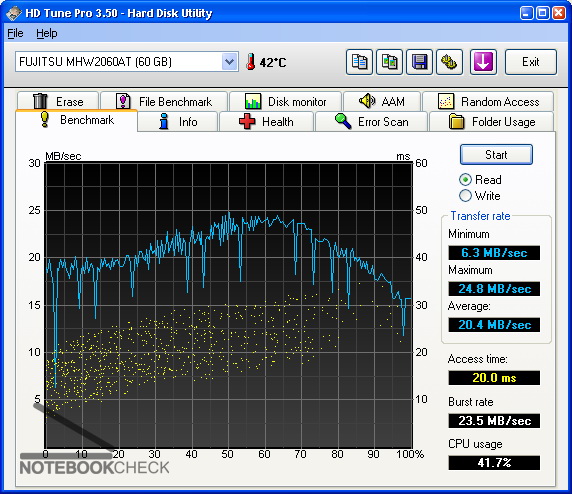Screen dimensions: 572x494
Task: Click the magnifier icon on Error Scan tab
Action: tap(343, 121)
